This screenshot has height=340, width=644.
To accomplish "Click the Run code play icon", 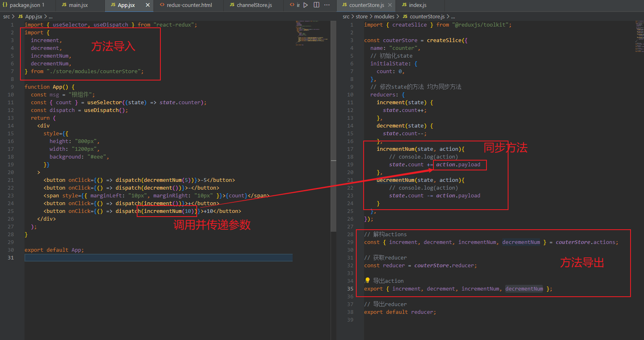I will 306,5.
